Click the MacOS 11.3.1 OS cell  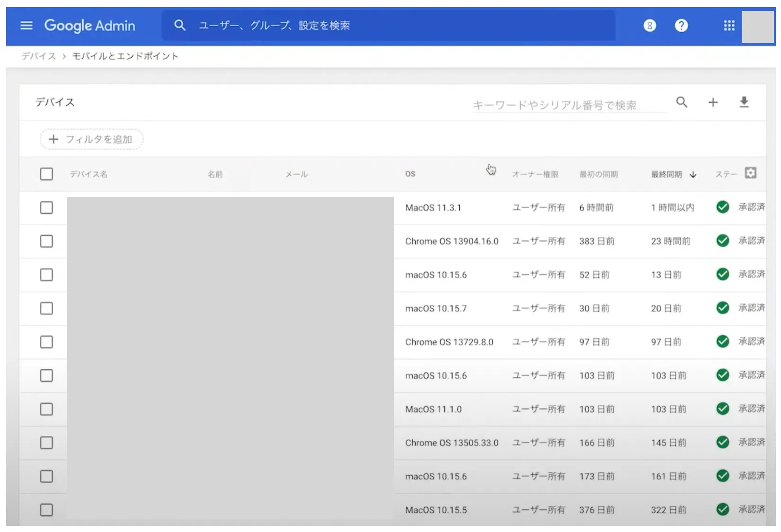433,208
